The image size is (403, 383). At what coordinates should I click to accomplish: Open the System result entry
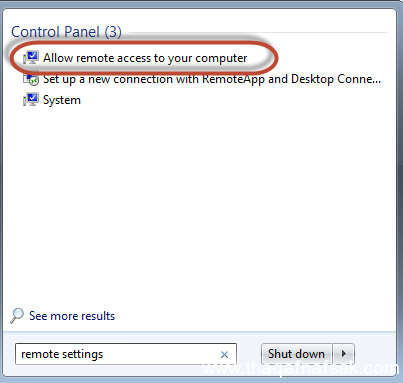tap(62, 100)
